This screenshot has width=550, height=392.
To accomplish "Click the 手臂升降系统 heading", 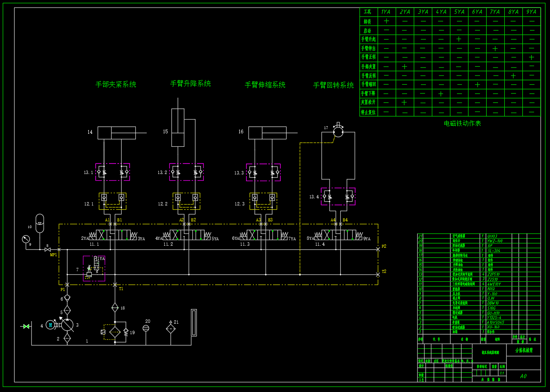I will pyautogui.click(x=190, y=83).
